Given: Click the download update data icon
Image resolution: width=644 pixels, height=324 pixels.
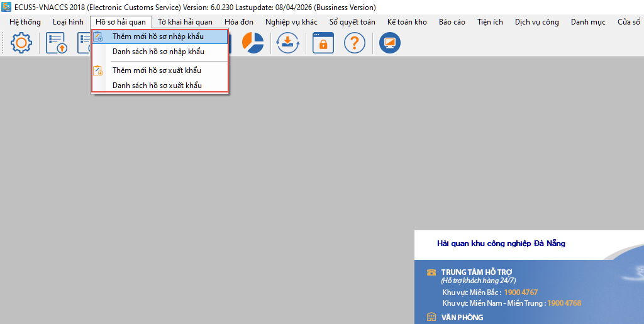Looking at the screenshot, I should (x=288, y=43).
